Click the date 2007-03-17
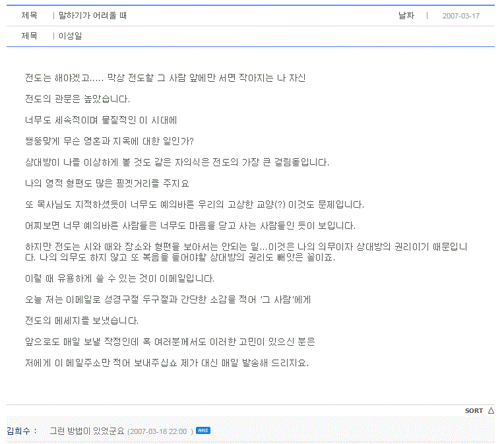Viewport: 504px width, 444px height. (x=460, y=16)
